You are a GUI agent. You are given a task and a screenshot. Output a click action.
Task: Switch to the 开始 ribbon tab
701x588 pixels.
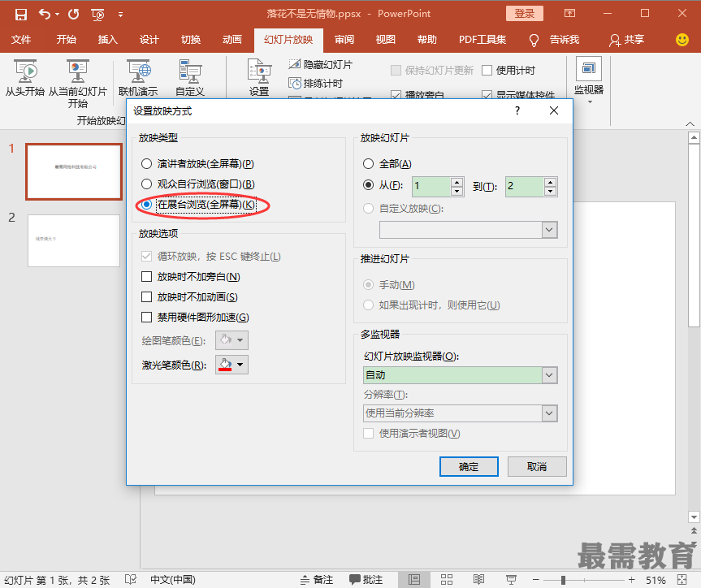[66, 40]
